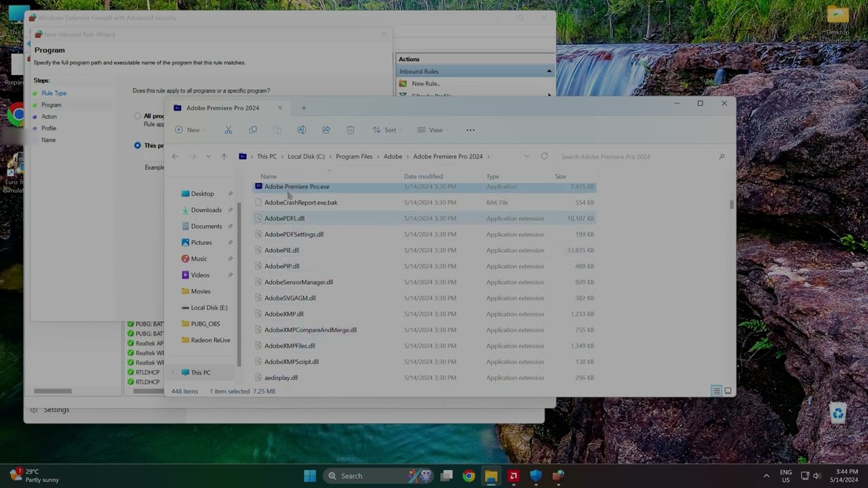The width and height of the screenshot is (868, 488).
Task: Open the Recycle Bin on the desktop
Action: coord(839,419)
